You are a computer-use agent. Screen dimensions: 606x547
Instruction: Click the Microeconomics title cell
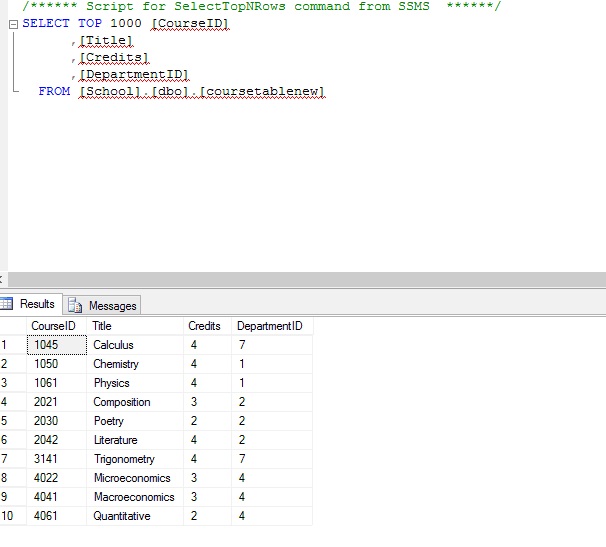(135, 477)
